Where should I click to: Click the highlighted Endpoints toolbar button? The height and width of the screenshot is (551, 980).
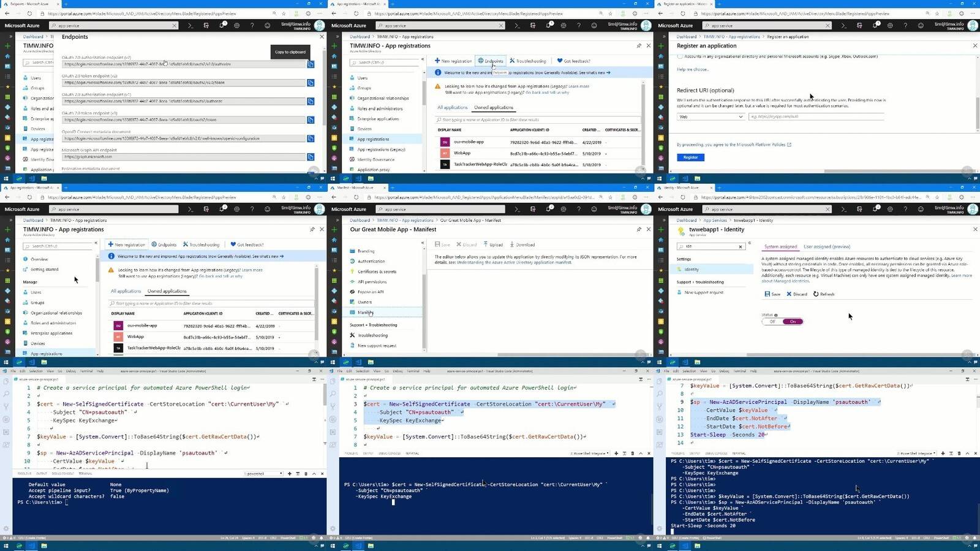[491, 61]
